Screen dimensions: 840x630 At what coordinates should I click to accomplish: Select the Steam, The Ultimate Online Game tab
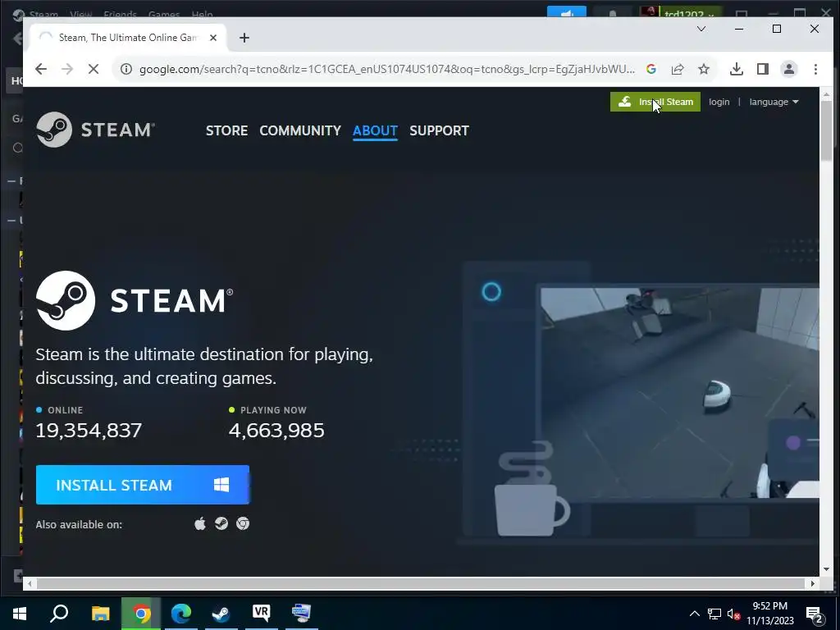click(x=129, y=38)
